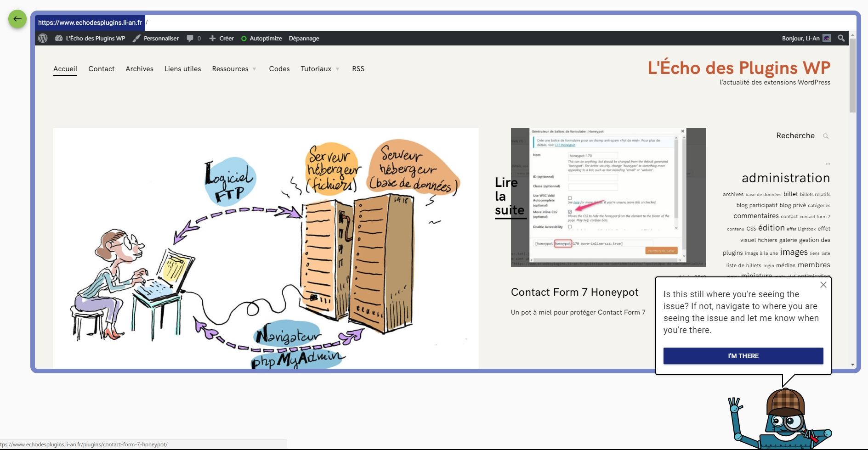Select the liens tag
The width and height of the screenshot is (868, 450).
[815, 253]
